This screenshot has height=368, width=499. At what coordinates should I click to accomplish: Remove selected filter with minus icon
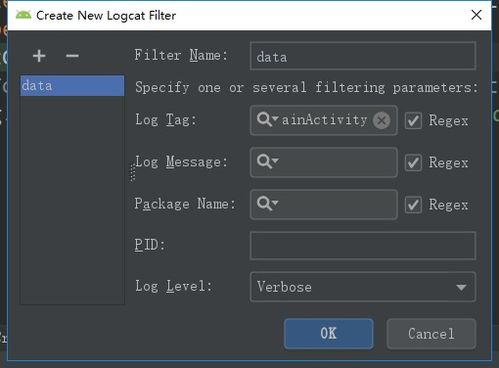pyautogui.click(x=72, y=56)
